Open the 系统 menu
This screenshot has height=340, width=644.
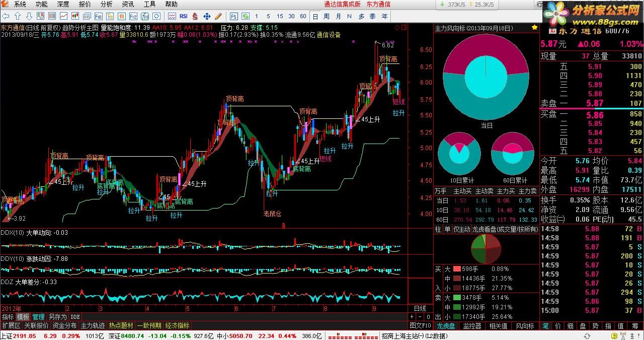click(x=20, y=4)
